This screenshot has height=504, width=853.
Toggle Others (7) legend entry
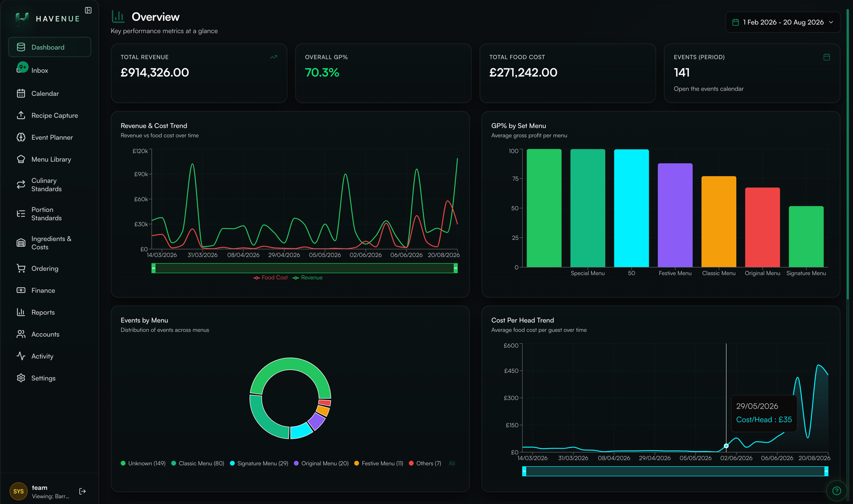(x=425, y=464)
